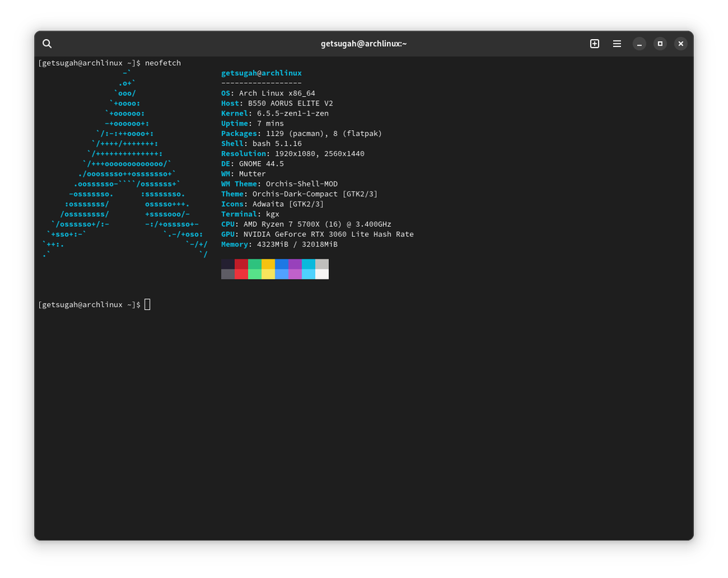Maximize the terminal window

pos(660,43)
